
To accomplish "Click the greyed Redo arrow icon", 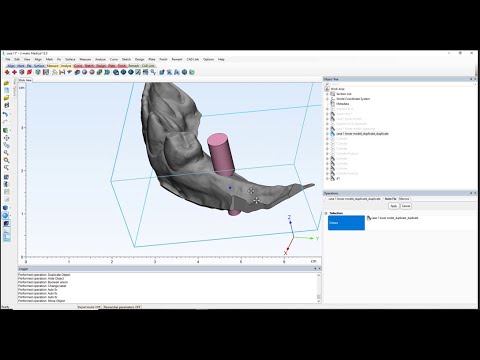I will click(x=5, y=122).
